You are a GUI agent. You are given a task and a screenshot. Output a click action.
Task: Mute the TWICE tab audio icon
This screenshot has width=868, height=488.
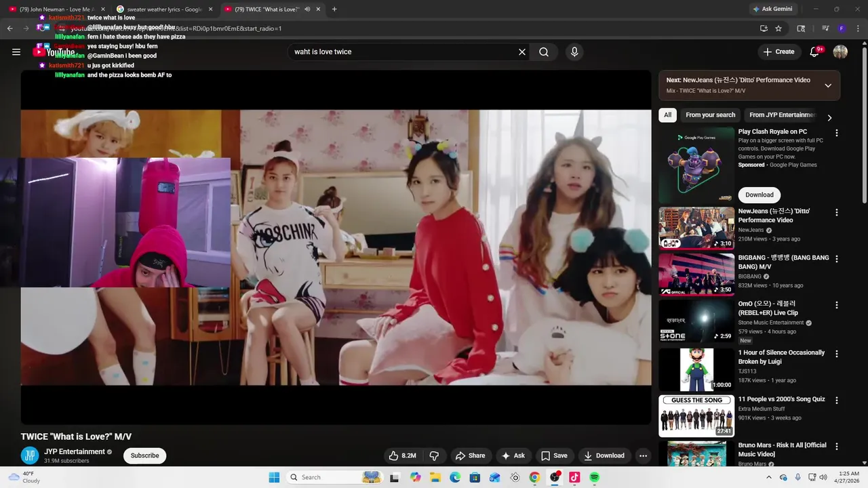(x=308, y=9)
